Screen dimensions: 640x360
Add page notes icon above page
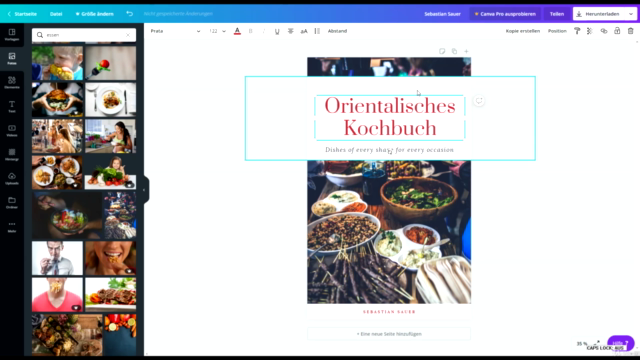point(442,51)
